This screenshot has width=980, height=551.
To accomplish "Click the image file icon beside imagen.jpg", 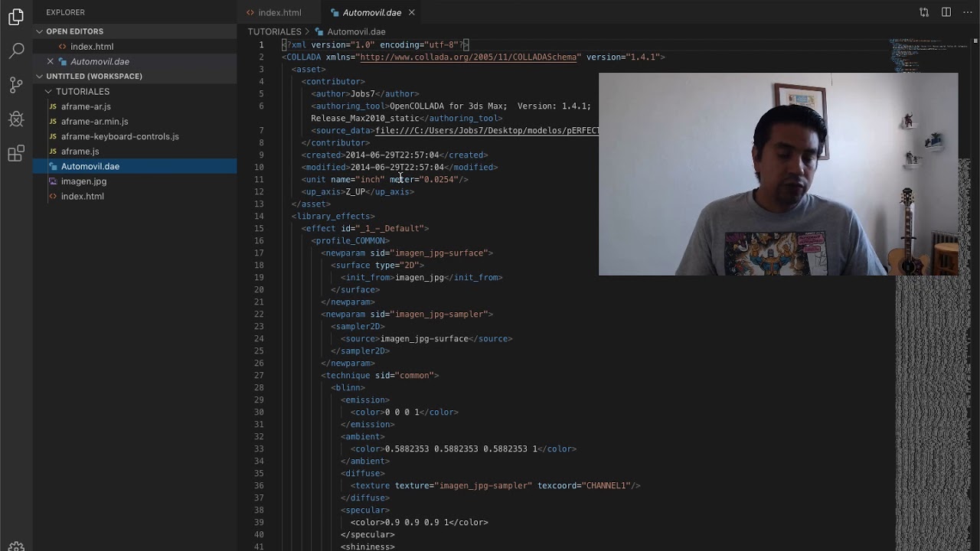I will (53, 181).
